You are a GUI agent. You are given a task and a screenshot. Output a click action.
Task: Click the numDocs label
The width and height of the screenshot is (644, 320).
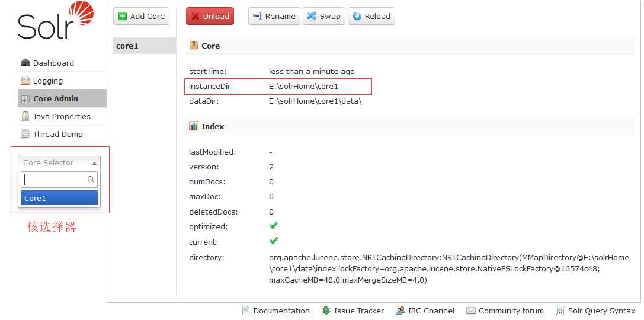(x=207, y=181)
